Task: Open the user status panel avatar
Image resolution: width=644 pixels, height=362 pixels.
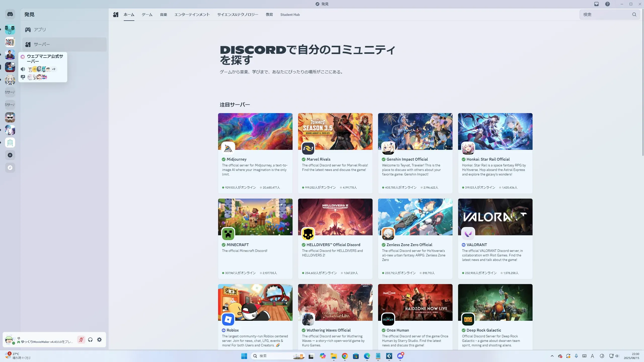Action: click(x=9, y=340)
